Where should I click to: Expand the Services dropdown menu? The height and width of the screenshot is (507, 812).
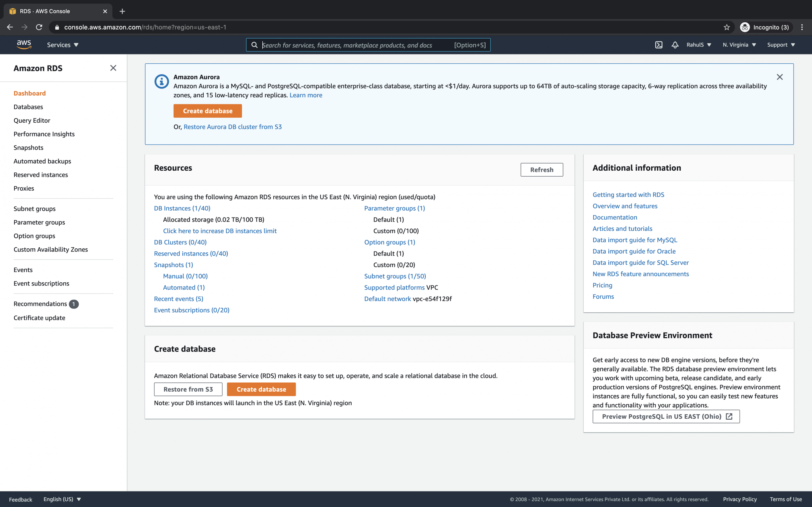point(62,45)
